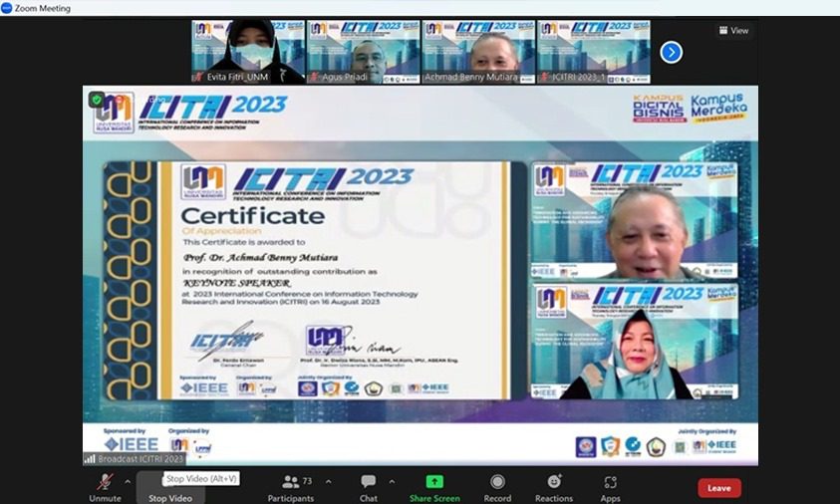The image size is (840, 504).
Task: Click the Stop Video (Alt+V) tooltip
Action: pyautogui.click(x=201, y=479)
